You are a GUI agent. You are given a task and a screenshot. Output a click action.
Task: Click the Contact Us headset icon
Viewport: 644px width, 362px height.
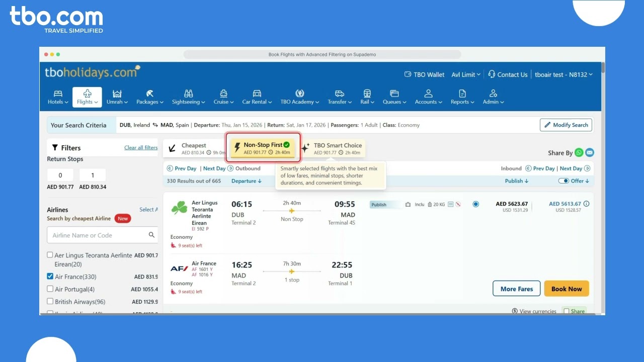[492, 74]
